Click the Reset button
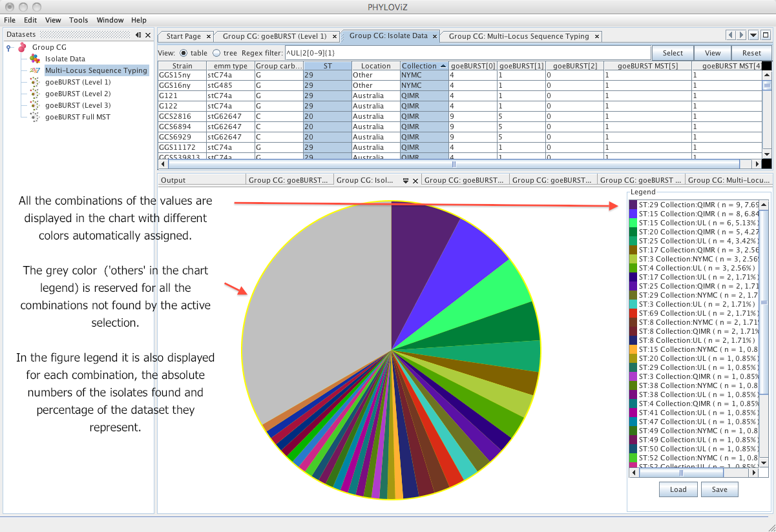Viewport: 776px width, 532px height. [751, 53]
